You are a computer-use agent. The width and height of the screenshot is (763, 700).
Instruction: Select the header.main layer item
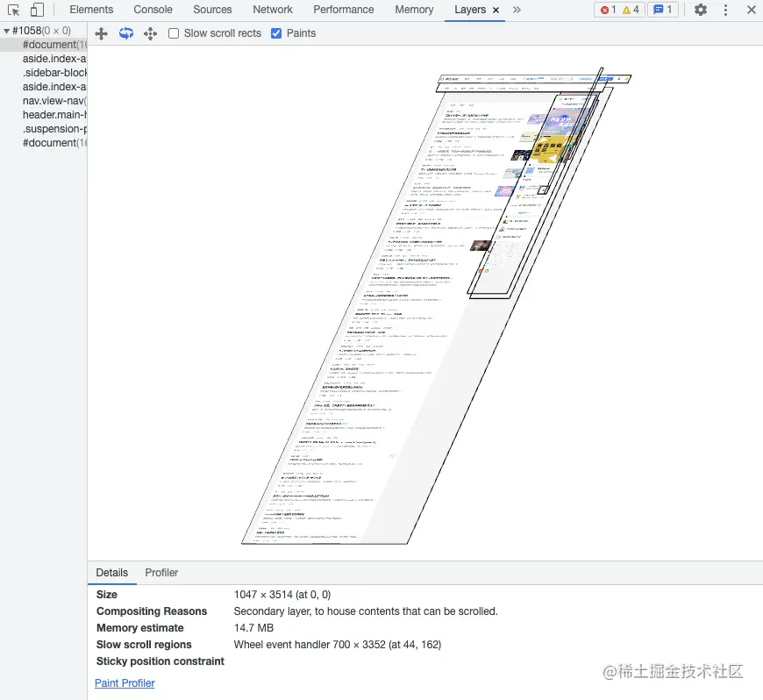point(54,115)
